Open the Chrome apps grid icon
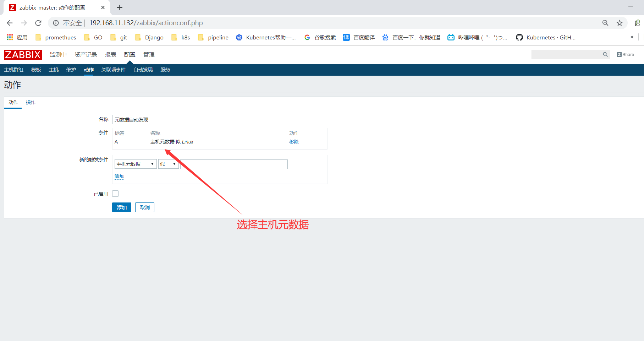Screen dimensions: 644x341 [10, 37]
